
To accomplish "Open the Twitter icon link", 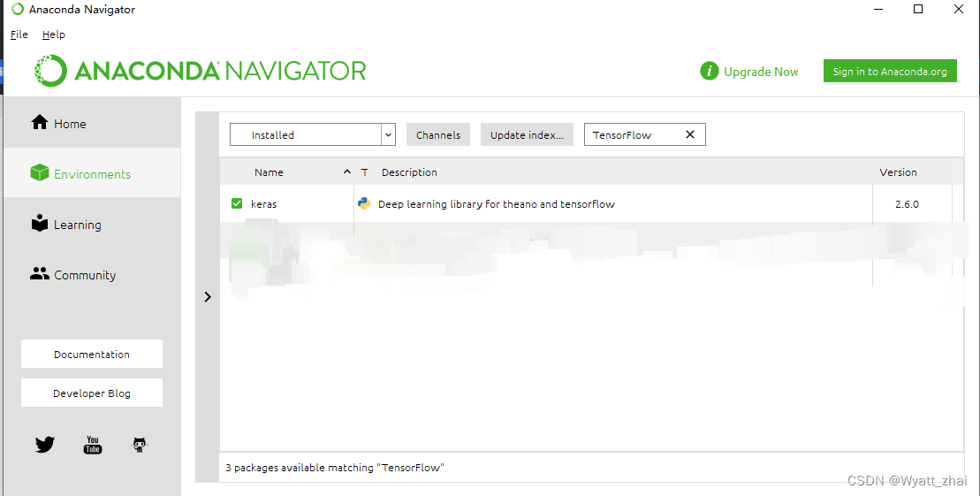I will pyautogui.click(x=45, y=445).
